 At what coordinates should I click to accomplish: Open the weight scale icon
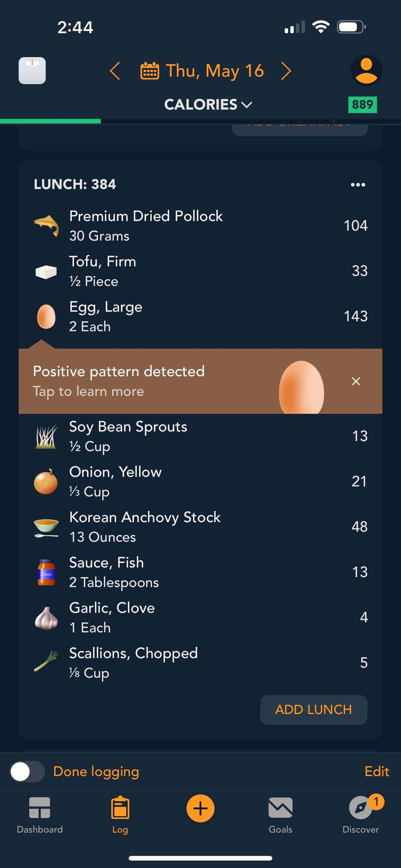[32, 70]
